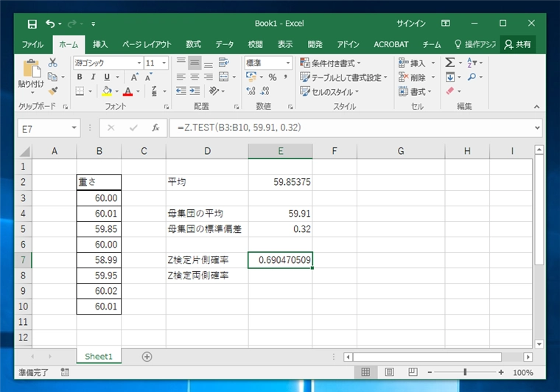Toggle middle vertical alignment
The width and height of the screenshot is (560, 392).
pyautogui.click(x=195, y=63)
